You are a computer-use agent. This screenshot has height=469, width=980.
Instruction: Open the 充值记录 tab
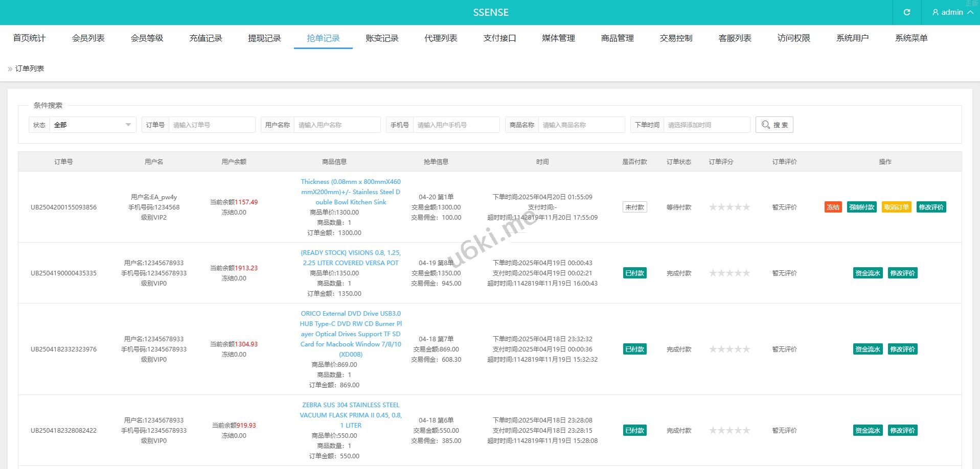206,38
